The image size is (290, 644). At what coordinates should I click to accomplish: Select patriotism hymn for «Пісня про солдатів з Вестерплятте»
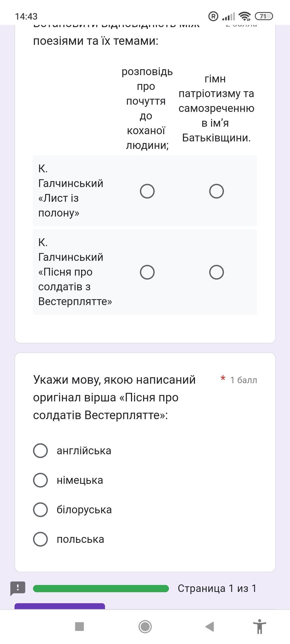(x=216, y=272)
